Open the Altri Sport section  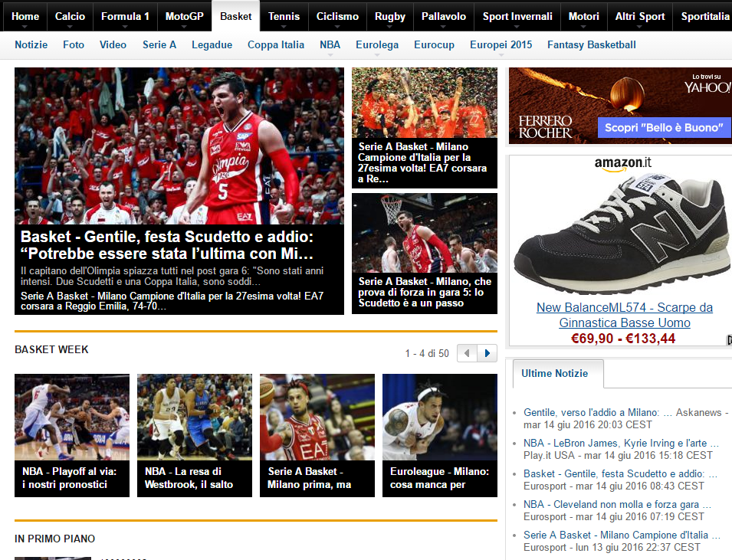click(x=639, y=16)
